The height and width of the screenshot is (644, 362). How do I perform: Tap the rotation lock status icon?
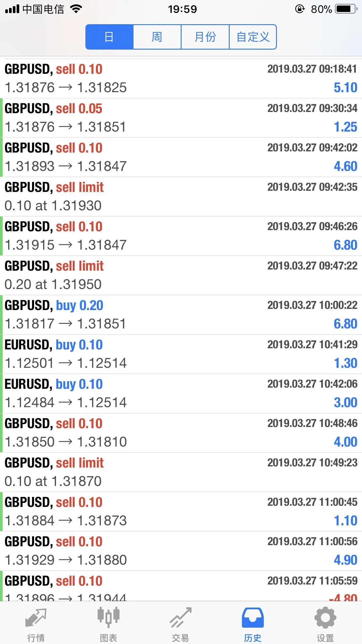(x=300, y=9)
